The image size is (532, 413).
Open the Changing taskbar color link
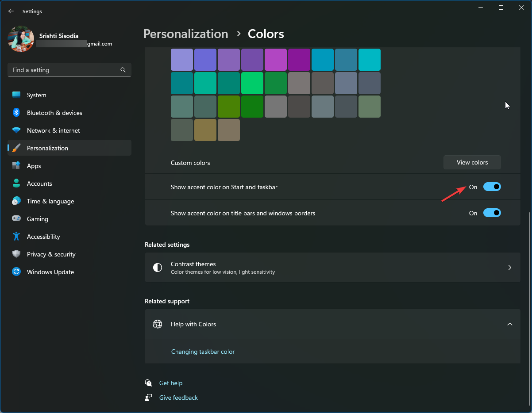click(203, 352)
